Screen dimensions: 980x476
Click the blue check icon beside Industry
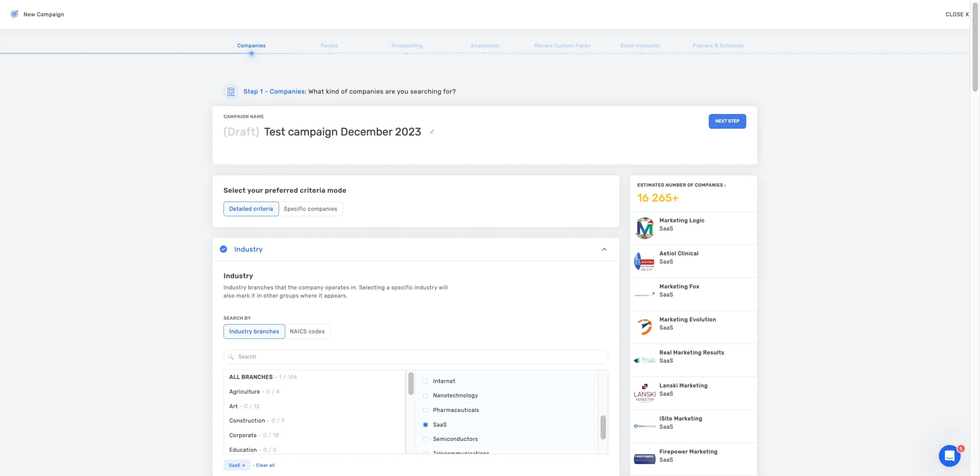[224, 249]
